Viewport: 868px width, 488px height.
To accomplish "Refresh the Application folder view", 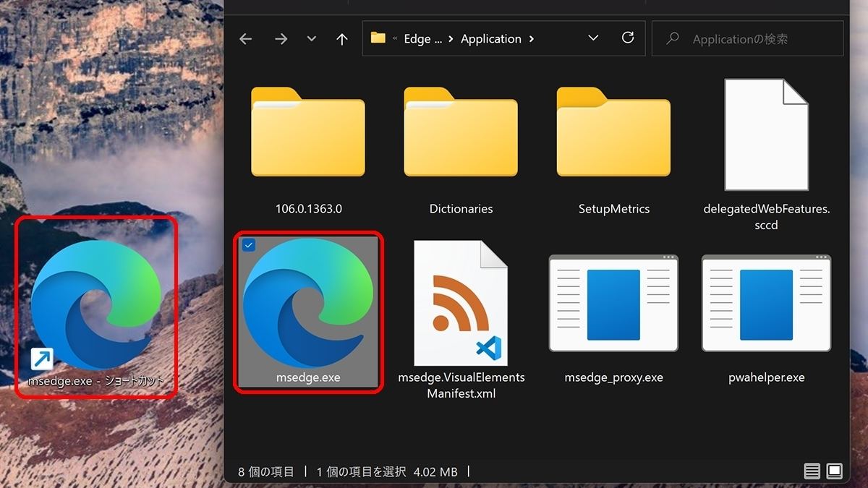I will pos(628,38).
